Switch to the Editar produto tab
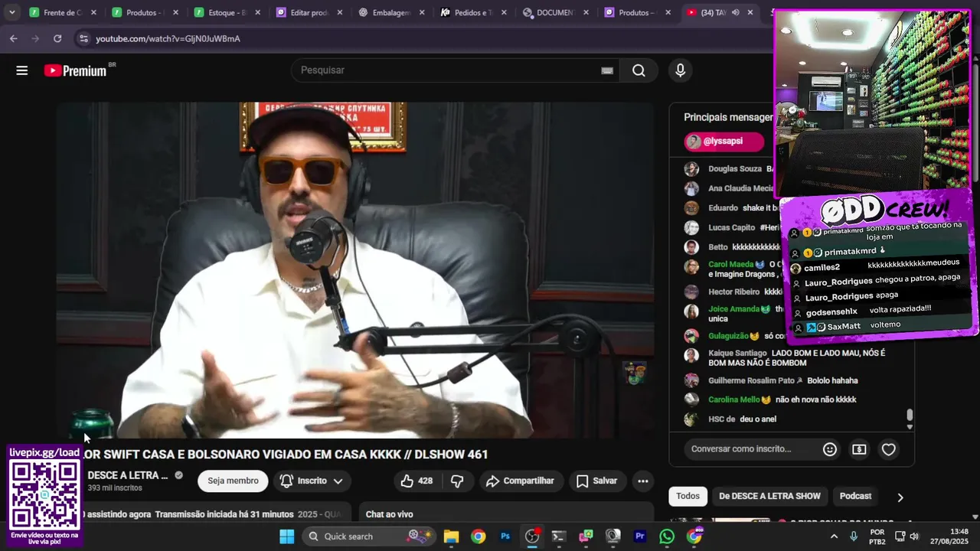This screenshot has height=551, width=980. pyautogui.click(x=309, y=12)
